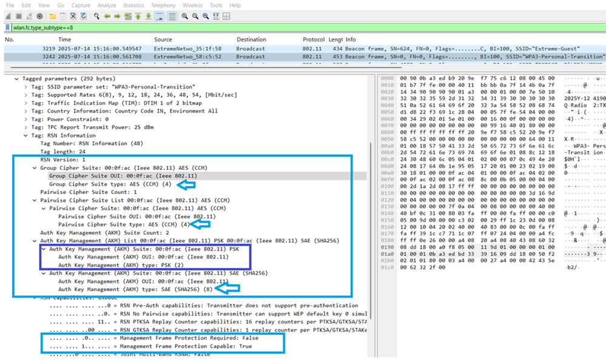This screenshot has width=606, height=364.
Task: Sort packets by Time column header
Action: pos(104,39)
